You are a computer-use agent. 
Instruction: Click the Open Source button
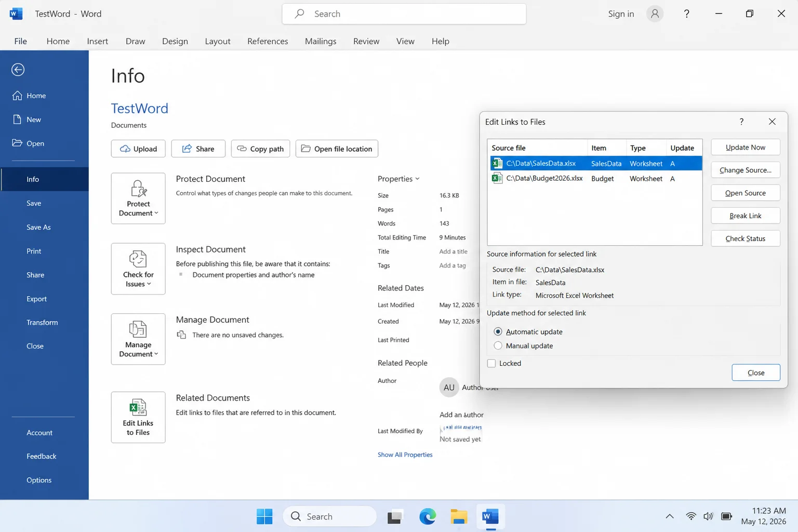pyautogui.click(x=746, y=193)
